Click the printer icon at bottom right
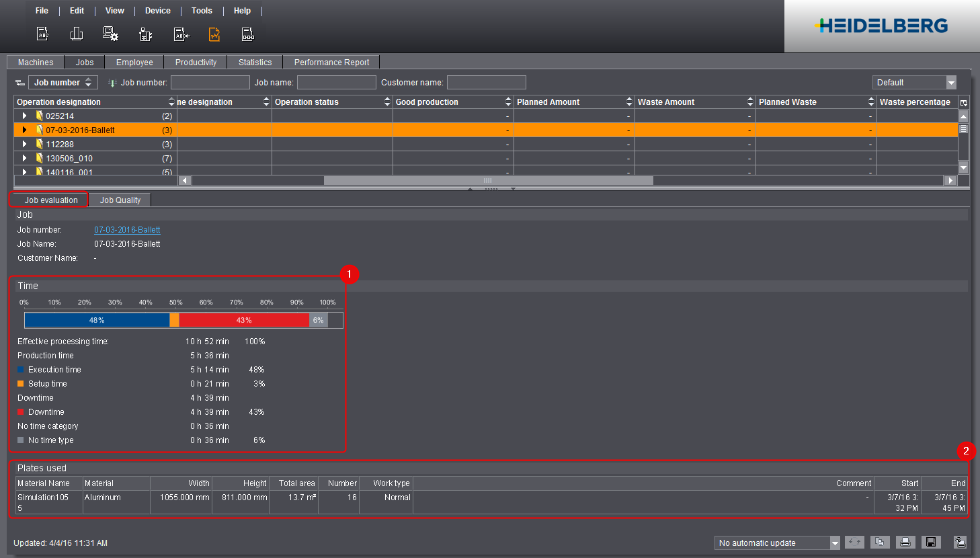980x558 pixels. point(905,543)
